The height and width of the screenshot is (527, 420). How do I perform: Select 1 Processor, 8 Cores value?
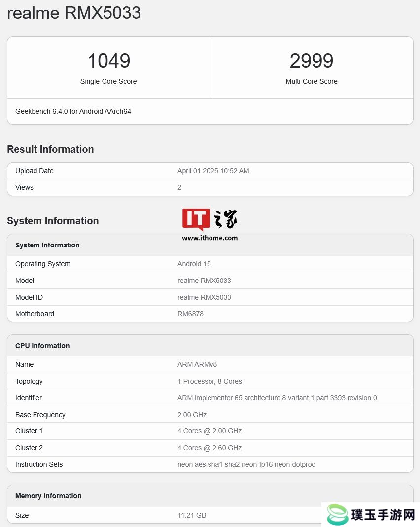[210, 381]
